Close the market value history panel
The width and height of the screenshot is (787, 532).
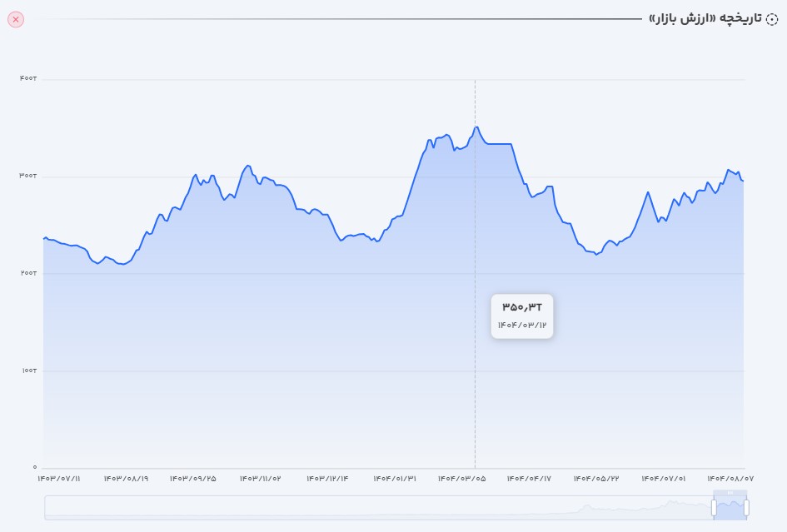point(15,19)
